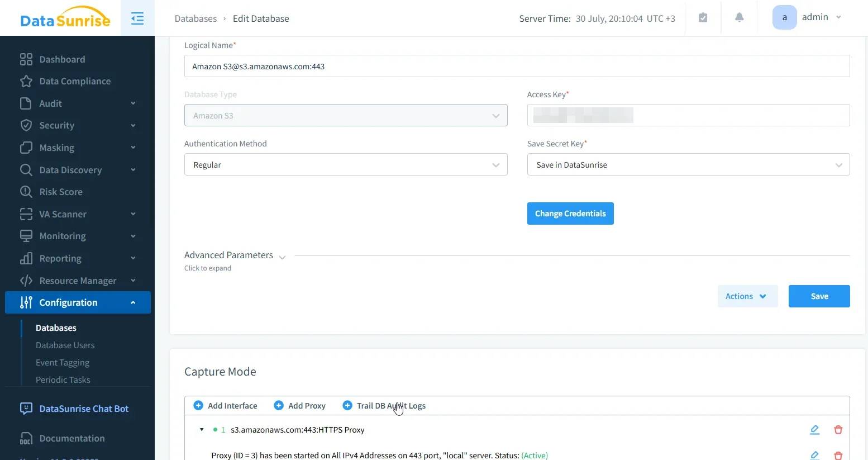This screenshot has height=460, width=868.
Task: Click the Change Credentials button
Action: pyautogui.click(x=570, y=214)
